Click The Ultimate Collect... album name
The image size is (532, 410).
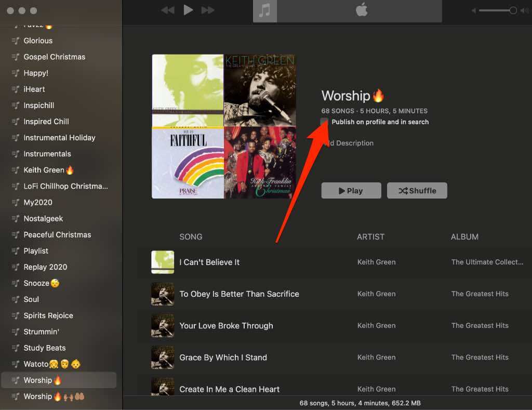(487, 262)
